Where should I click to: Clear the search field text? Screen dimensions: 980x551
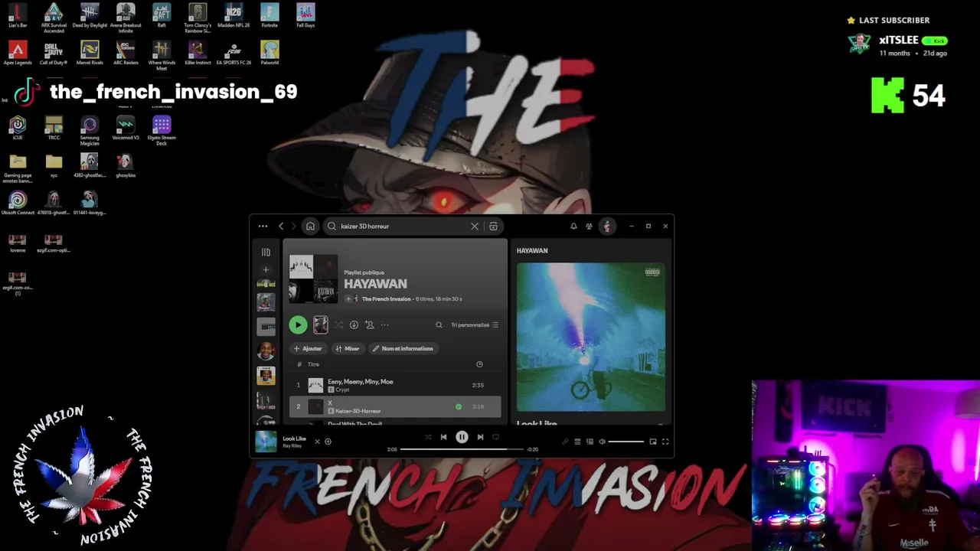[475, 227]
